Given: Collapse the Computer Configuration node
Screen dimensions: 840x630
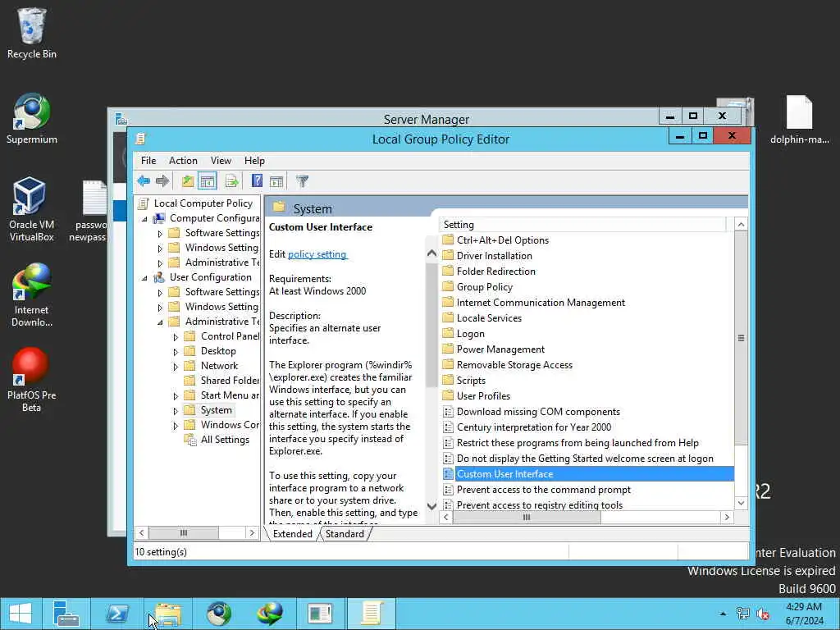Looking at the screenshot, I should [x=144, y=219].
